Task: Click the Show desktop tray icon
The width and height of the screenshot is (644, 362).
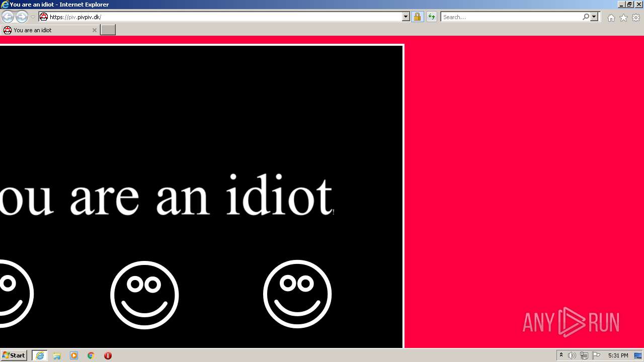Action: [638, 355]
